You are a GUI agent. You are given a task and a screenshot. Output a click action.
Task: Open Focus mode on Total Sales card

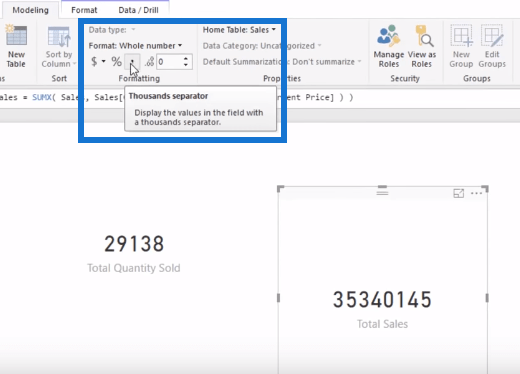click(459, 193)
